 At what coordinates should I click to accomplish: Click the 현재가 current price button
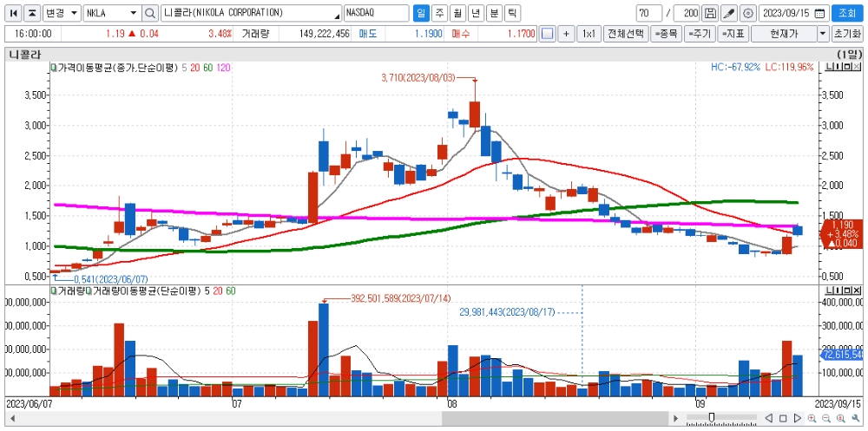[x=784, y=34]
